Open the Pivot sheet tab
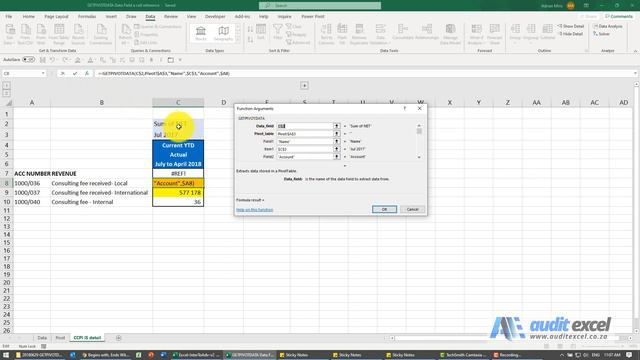The height and width of the screenshot is (360, 640). click(60, 338)
